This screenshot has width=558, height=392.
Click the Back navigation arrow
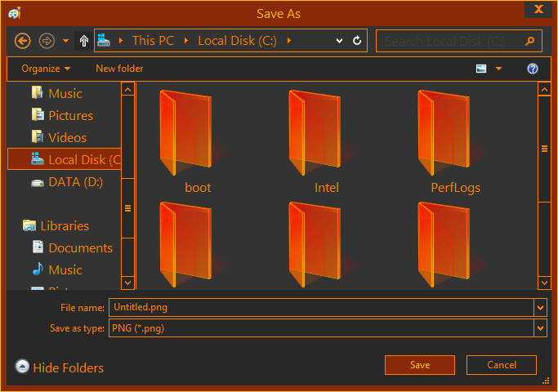pyautogui.click(x=23, y=40)
